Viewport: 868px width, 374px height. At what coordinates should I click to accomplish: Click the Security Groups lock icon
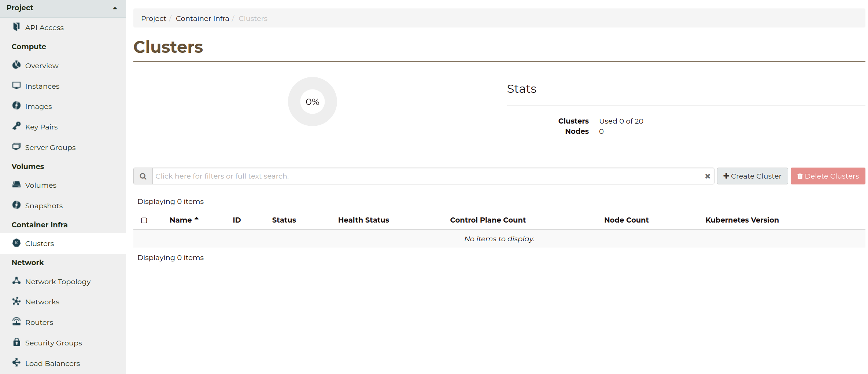click(x=16, y=342)
